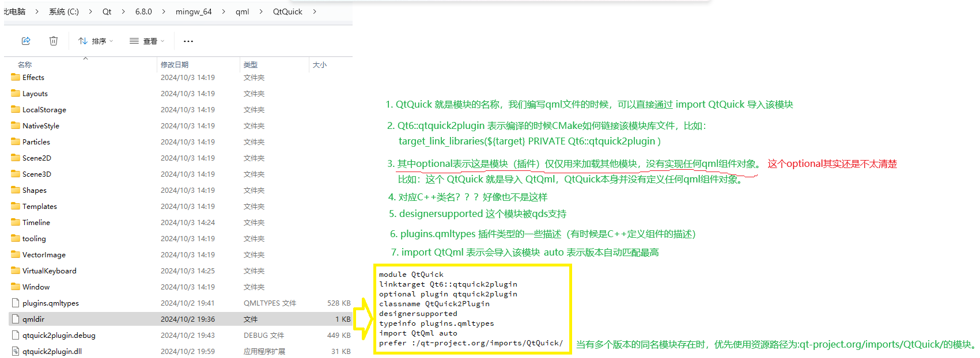The height and width of the screenshot is (358, 980).
Task: Select the tooling folder name
Action: [34, 238]
